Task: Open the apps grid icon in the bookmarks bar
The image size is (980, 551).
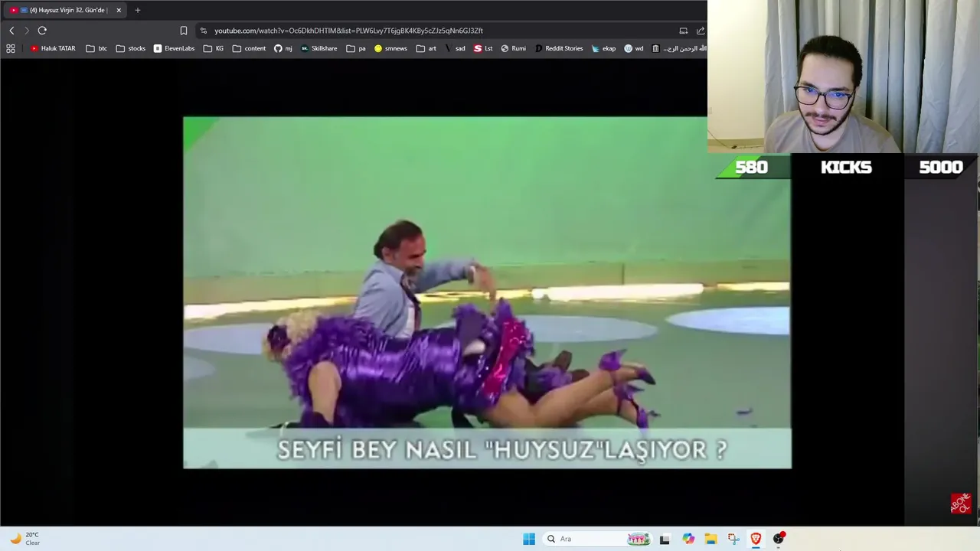Action: [x=11, y=48]
